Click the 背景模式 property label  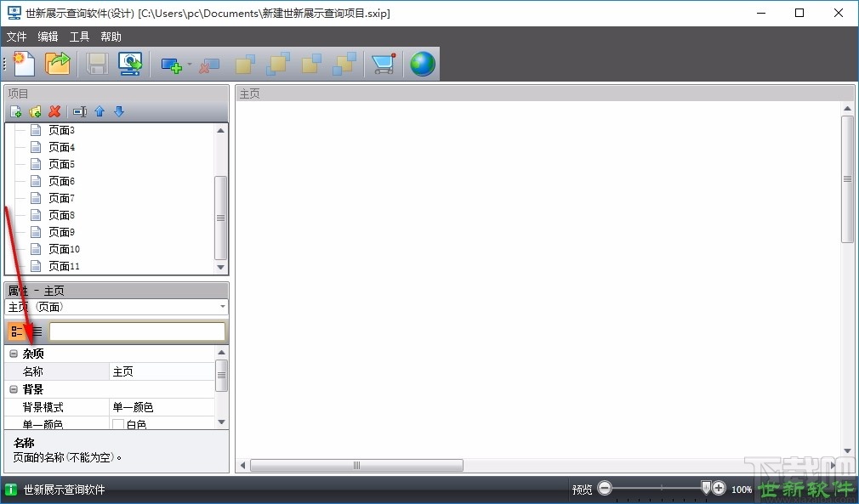coord(43,407)
